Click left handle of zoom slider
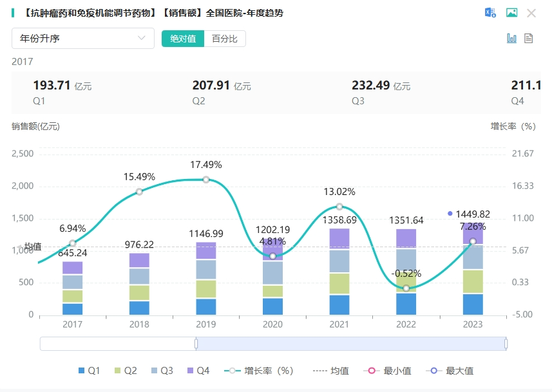Viewport: 552px width, 392px height. click(196, 344)
